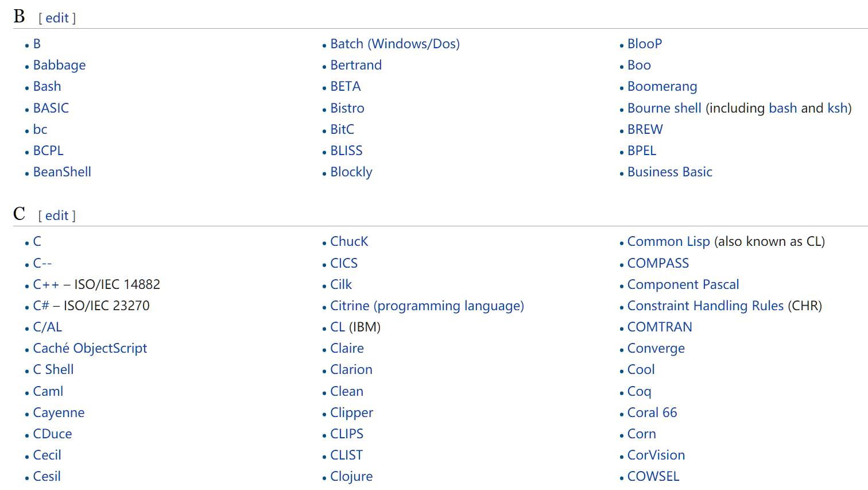
Task: Follow the BeanShell link
Action: (62, 172)
